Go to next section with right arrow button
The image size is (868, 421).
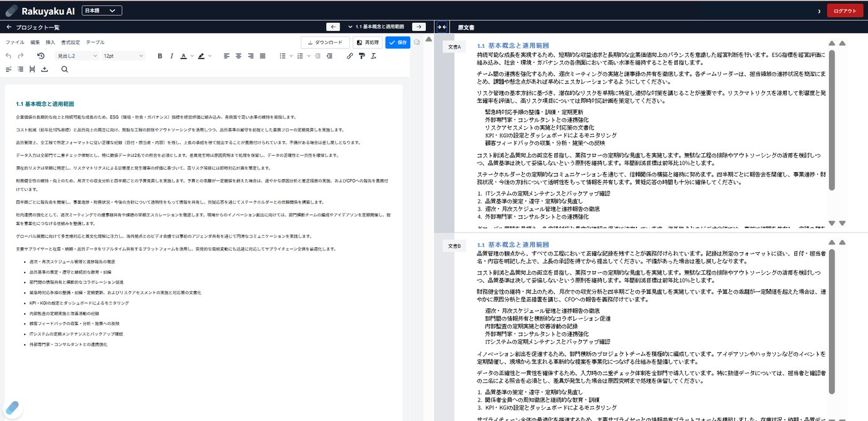coord(419,27)
